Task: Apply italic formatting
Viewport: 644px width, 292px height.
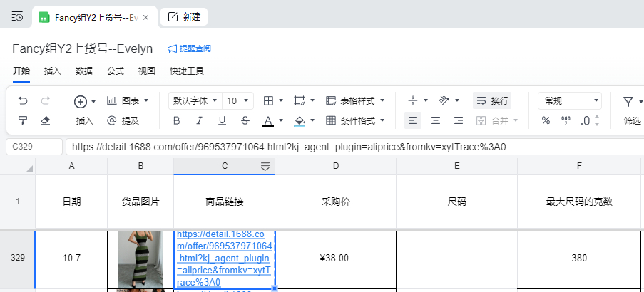Action: pos(199,120)
